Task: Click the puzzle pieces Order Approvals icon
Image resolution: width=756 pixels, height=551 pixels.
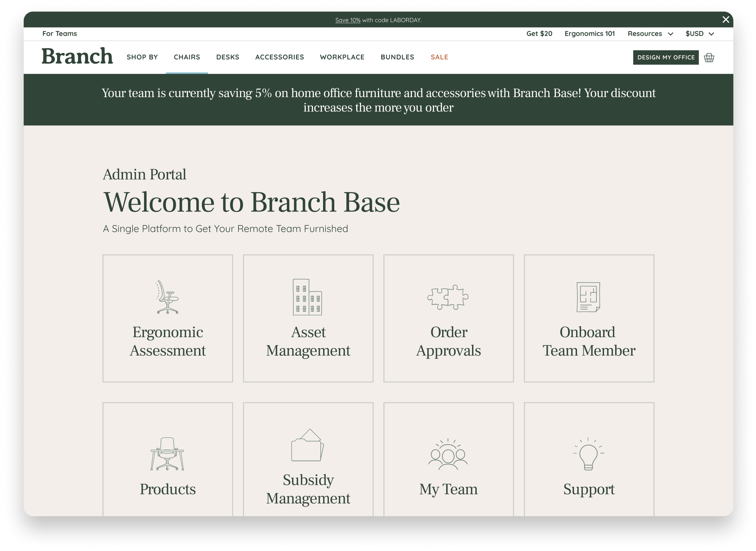Action: coord(448,297)
